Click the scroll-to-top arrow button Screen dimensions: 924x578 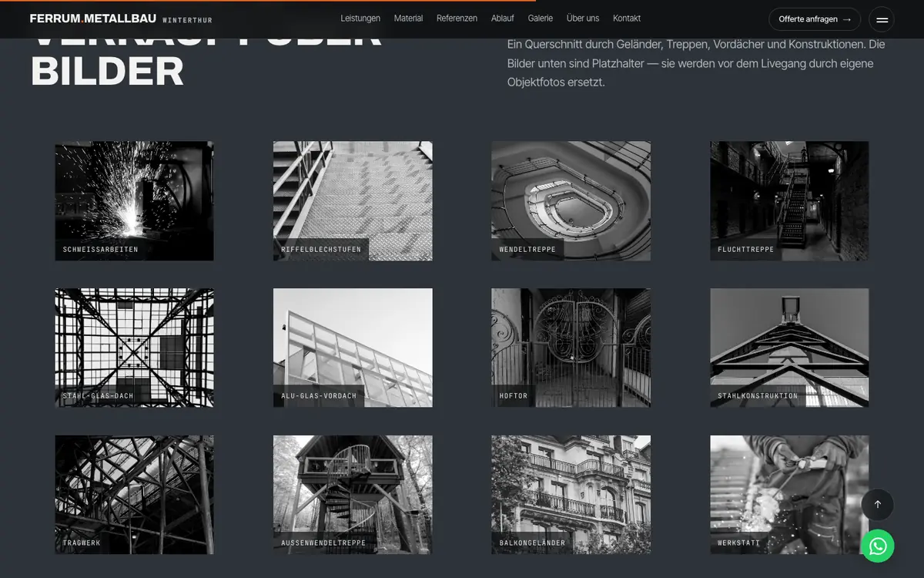coord(877,505)
